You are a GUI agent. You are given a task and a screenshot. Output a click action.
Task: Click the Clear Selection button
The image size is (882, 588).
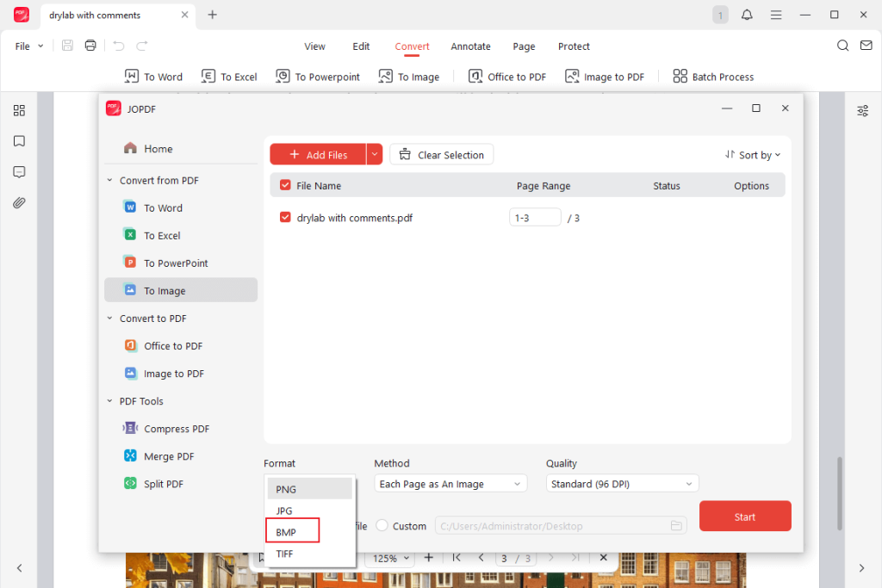point(441,154)
